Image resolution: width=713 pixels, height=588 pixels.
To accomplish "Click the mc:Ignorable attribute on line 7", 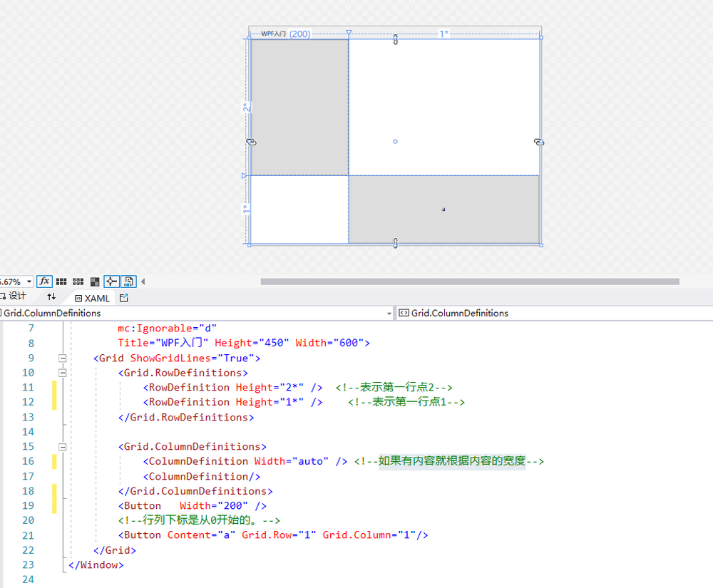I will (x=168, y=328).
